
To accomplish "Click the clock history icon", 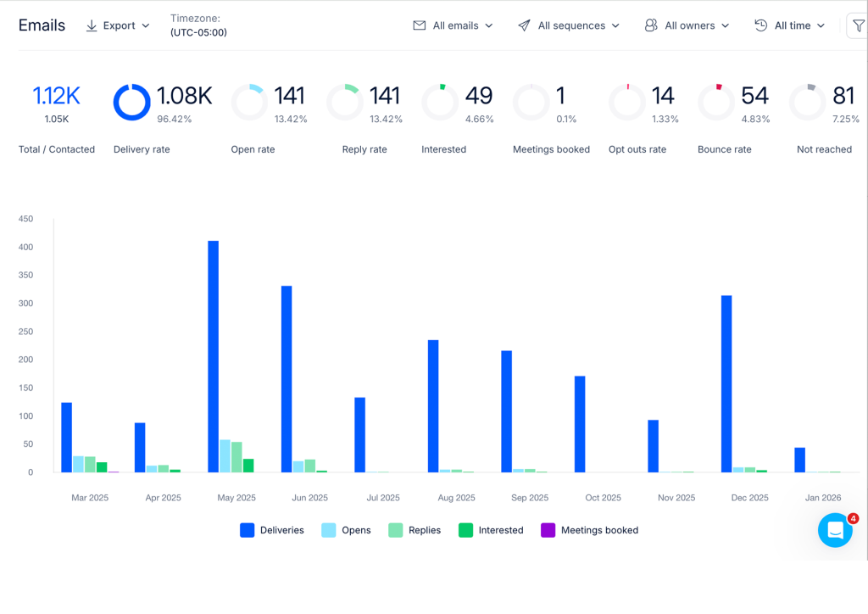I will (761, 25).
